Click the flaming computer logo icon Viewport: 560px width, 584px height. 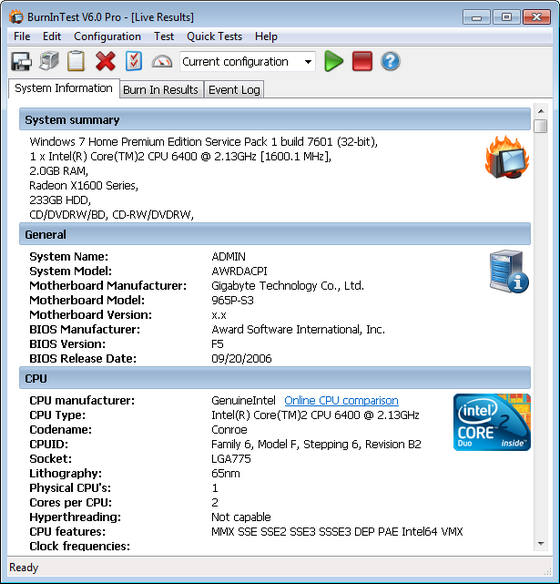click(507, 157)
